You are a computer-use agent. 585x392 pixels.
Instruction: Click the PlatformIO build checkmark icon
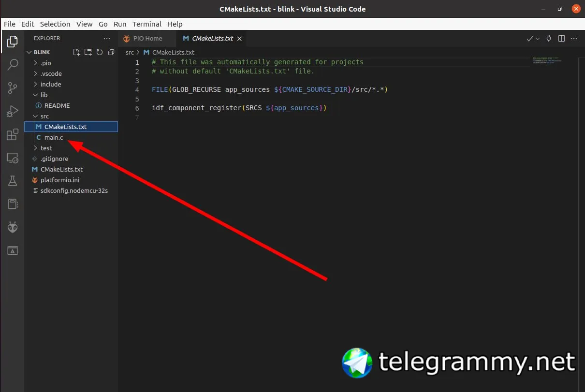(530, 39)
